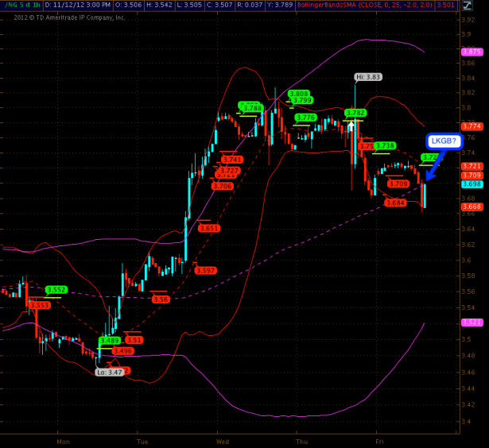Click the green 3.552 price label

point(56,290)
